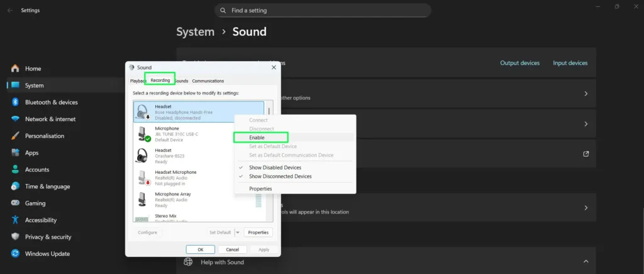Click the Personalisation paintbrush icon
Image resolution: width=644 pixels, height=274 pixels.
(15, 136)
